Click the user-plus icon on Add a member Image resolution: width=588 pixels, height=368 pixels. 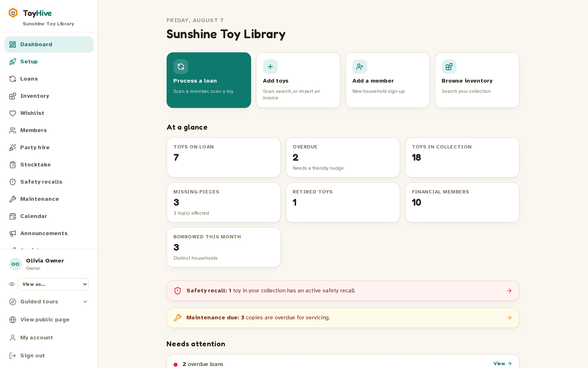[x=360, y=67]
